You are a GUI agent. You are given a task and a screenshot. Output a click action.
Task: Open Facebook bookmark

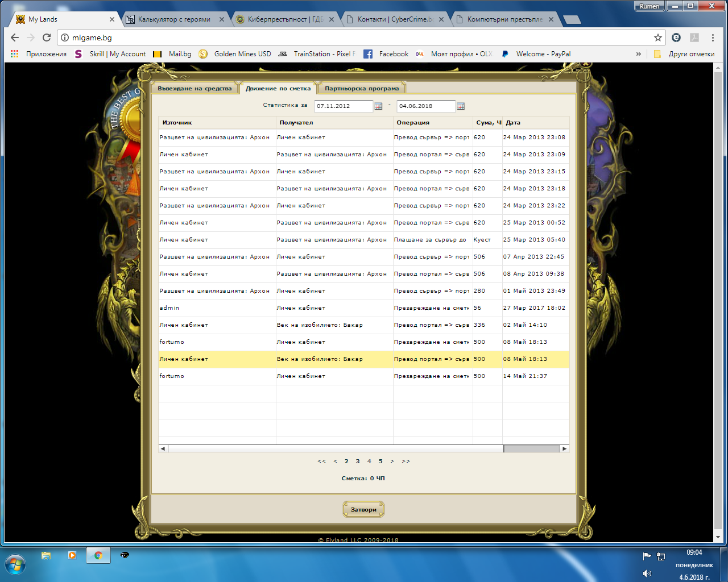386,54
